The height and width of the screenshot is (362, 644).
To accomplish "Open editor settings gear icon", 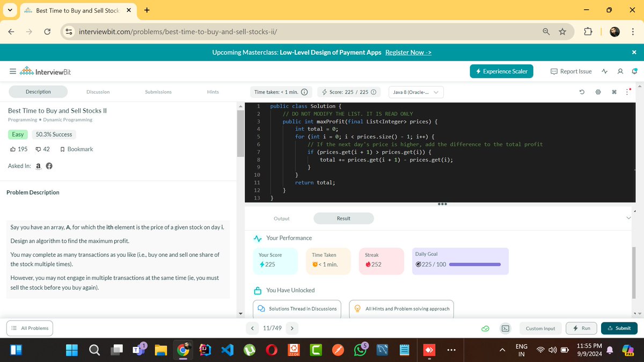I will click(597, 92).
